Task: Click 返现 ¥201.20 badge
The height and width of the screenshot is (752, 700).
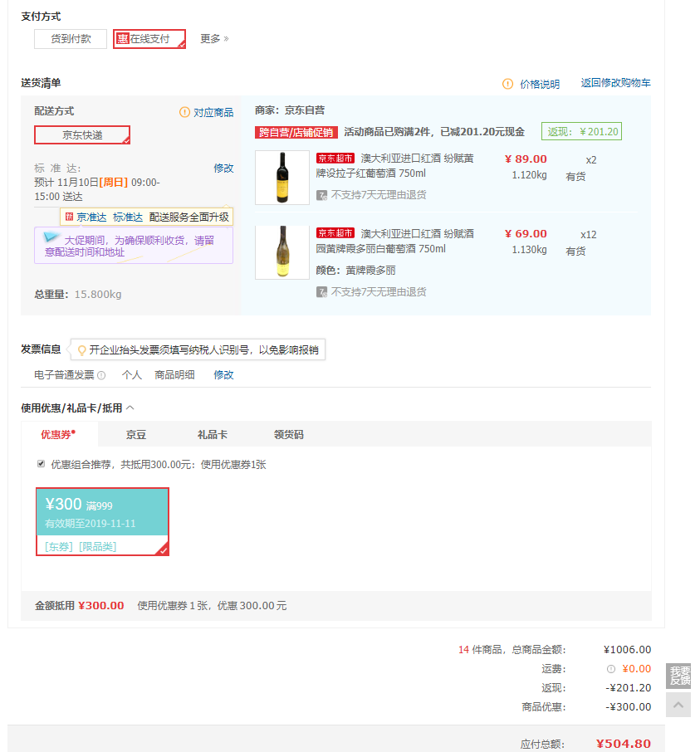Action: point(581,131)
